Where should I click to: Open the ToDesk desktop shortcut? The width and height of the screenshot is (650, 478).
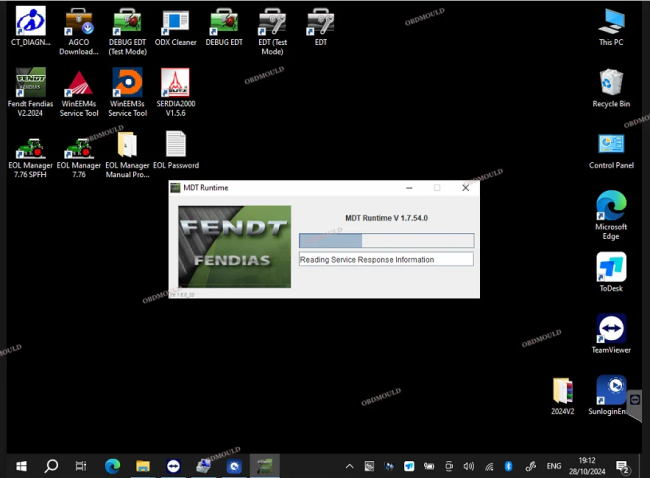point(611,268)
